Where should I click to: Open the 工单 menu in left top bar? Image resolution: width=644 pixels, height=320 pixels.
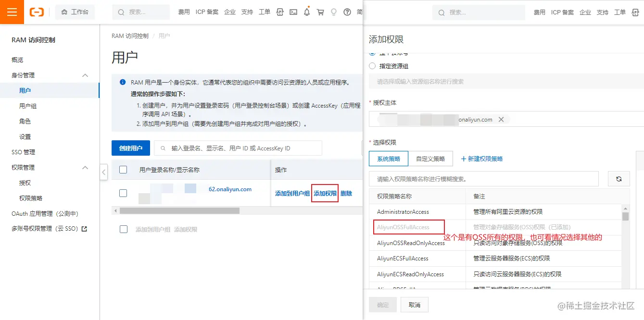[264, 12]
